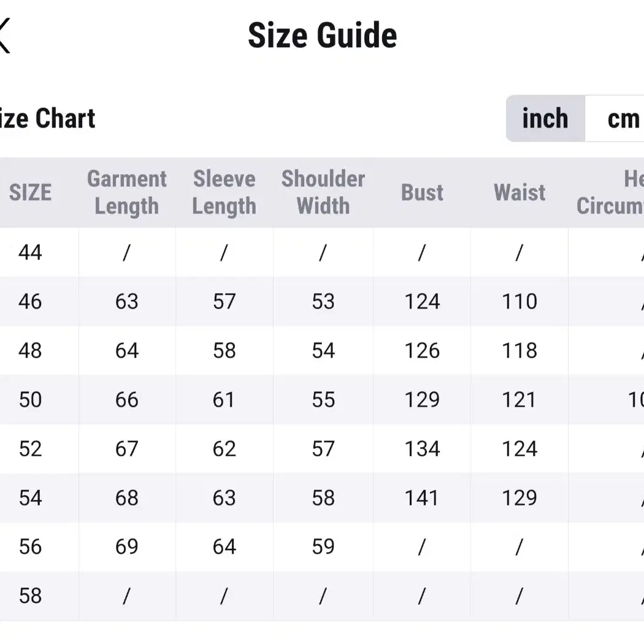Select the size 50 row label
Viewport: 644px width, 644px height.
point(31,400)
